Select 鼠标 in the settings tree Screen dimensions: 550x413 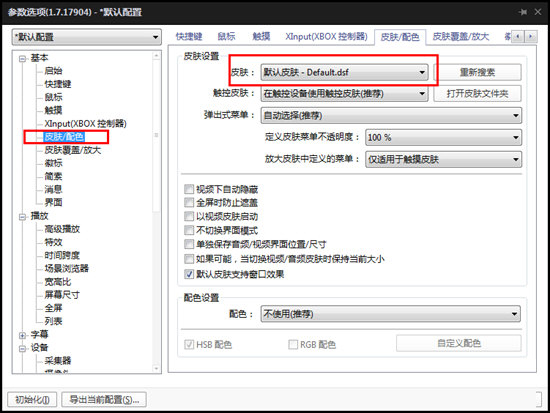(53, 97)
